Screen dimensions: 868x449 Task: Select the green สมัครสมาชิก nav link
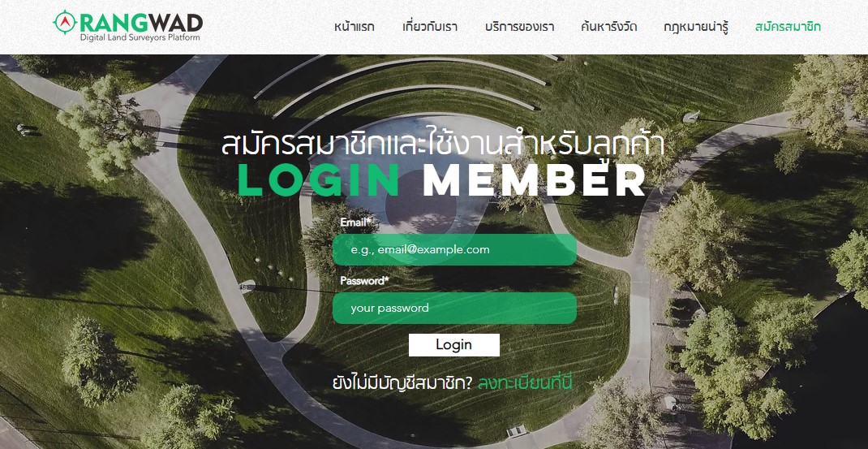pyautogui.click(x=788, y=27)
